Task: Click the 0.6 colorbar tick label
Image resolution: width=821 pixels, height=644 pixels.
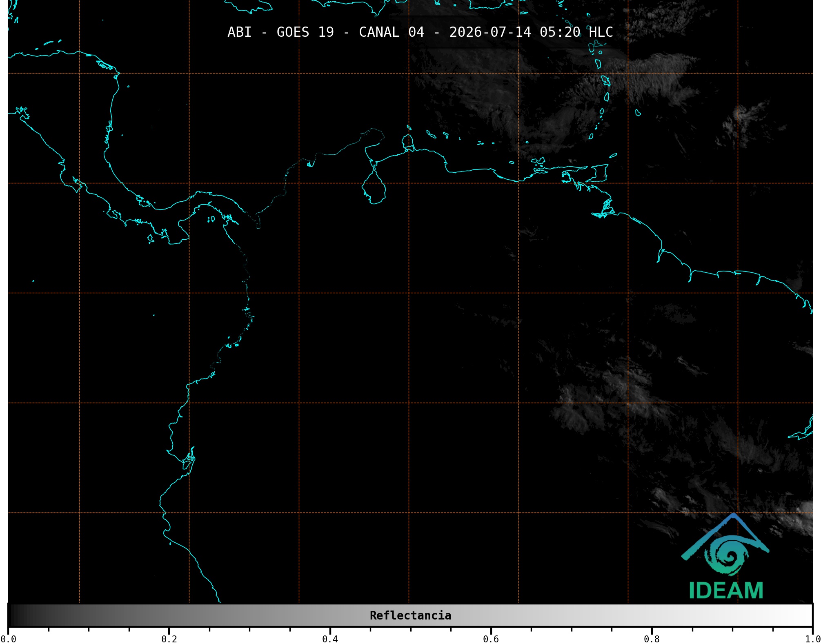Action: coord(491,639)
